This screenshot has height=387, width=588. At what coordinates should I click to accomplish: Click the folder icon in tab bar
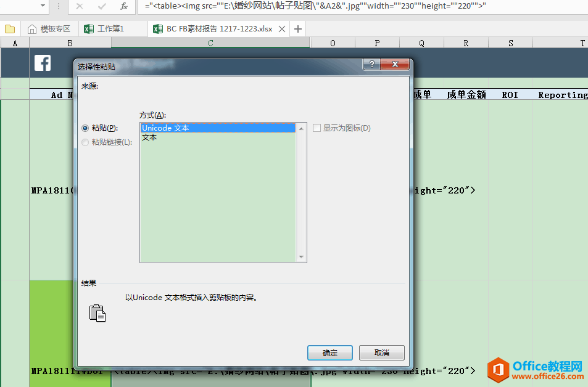click(10, 29)
